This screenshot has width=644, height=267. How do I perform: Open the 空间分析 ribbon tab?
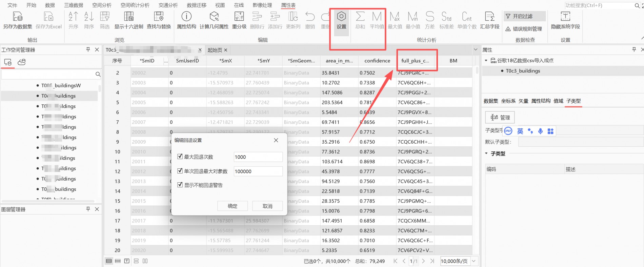coord(102,5)
